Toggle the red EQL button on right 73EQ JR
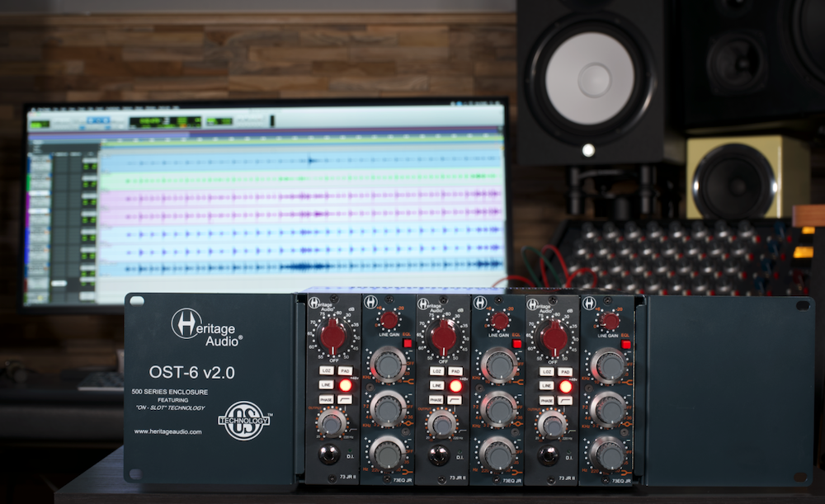The image size is (825, 504). coord(625,345)
